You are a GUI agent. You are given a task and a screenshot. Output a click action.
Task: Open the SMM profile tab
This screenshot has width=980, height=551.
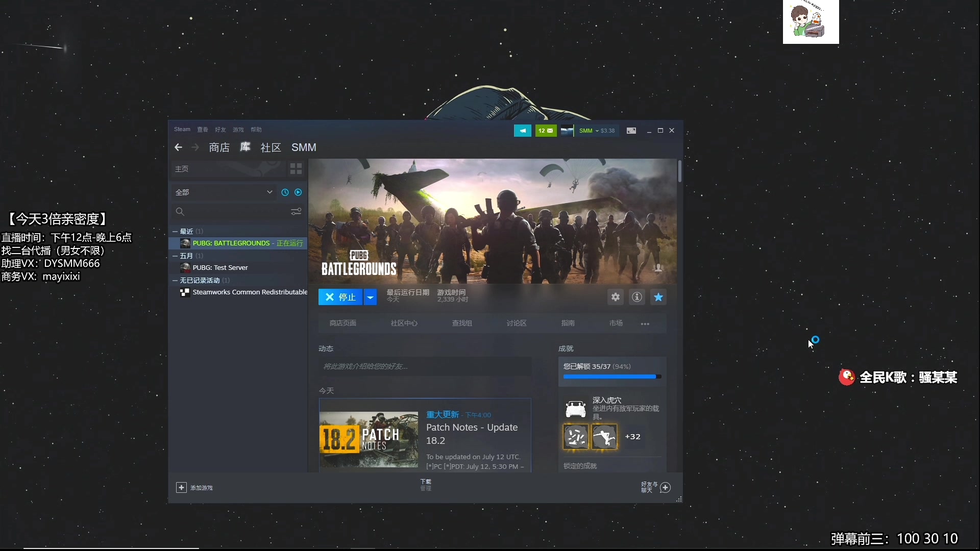click(304, 147)
